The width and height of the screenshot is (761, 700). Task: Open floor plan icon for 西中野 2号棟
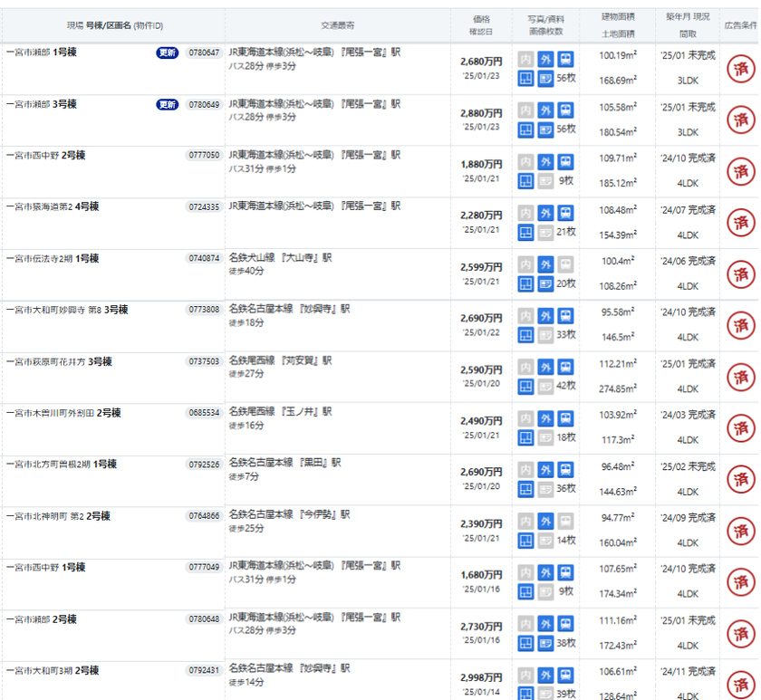(526, 181)
